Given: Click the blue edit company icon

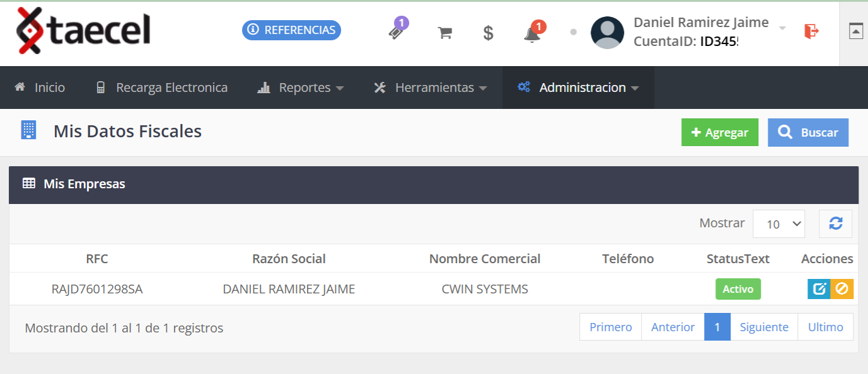Looking at the screenshot, I should tap(819, 289).
